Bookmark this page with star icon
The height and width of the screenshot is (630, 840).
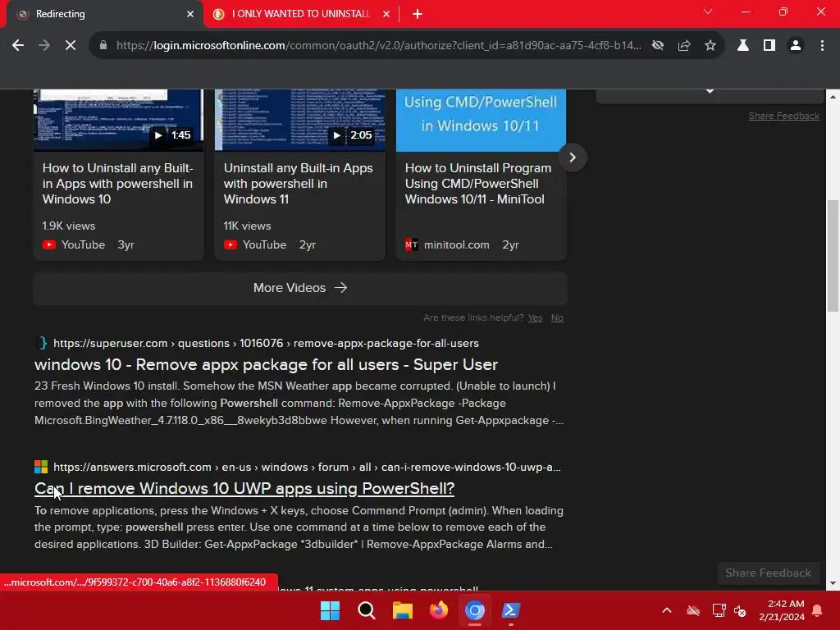tap(710, 46)
